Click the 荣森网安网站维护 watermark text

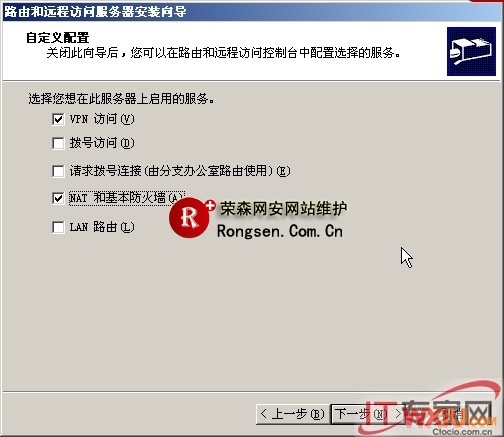click(284, 209)
